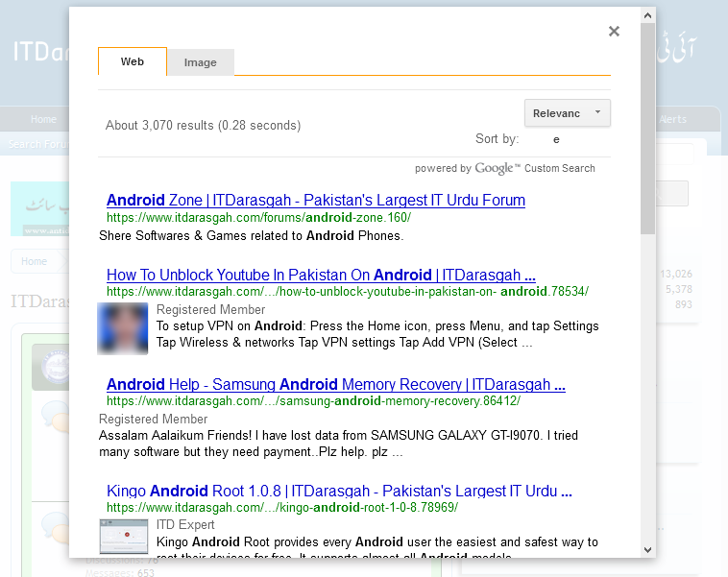Screen dimensions: 728x577
Task: Close the search results overlay
Action: 614,31
